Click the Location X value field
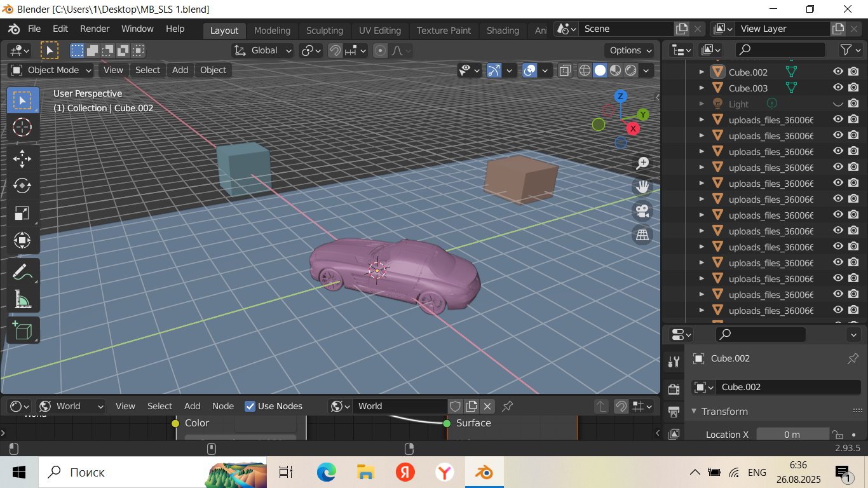This screenshot has width=868, height=488. click(792, 435)
